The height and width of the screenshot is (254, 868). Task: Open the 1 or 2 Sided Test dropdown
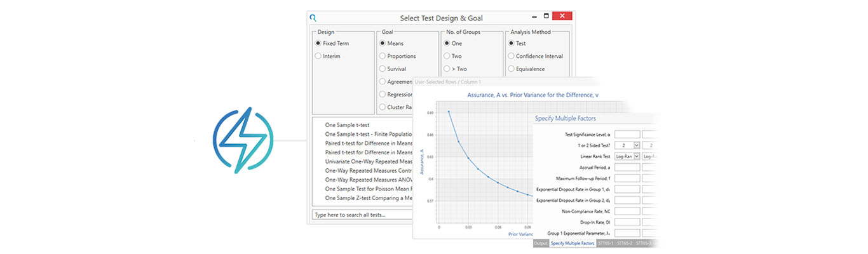tap(636, 145)
